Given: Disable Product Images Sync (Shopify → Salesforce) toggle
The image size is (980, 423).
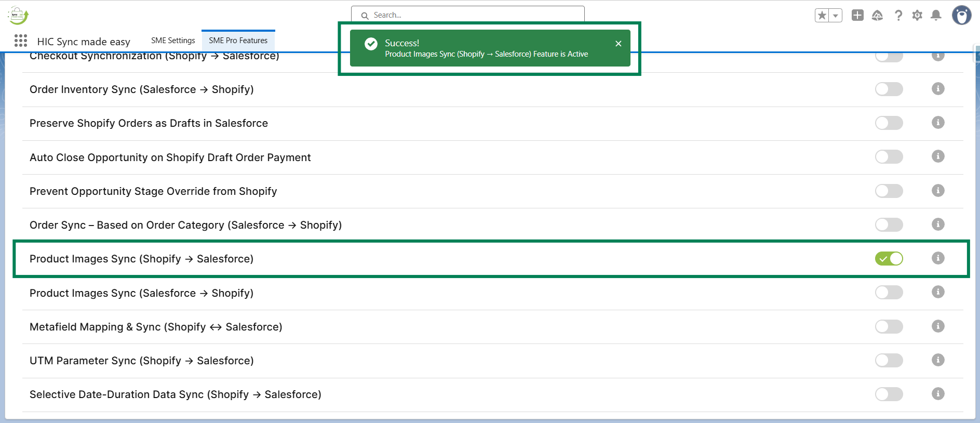Looking at the screenshot, I should point(889,258).
